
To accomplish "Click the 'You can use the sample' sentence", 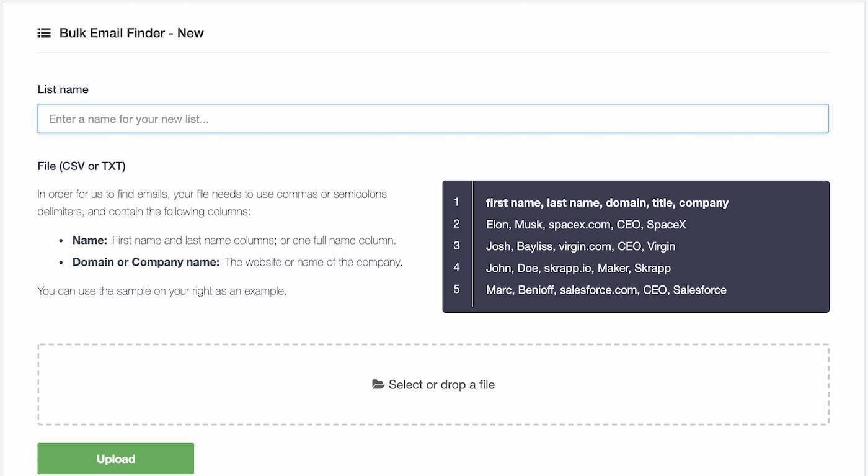I will click(x=162, y=290).
